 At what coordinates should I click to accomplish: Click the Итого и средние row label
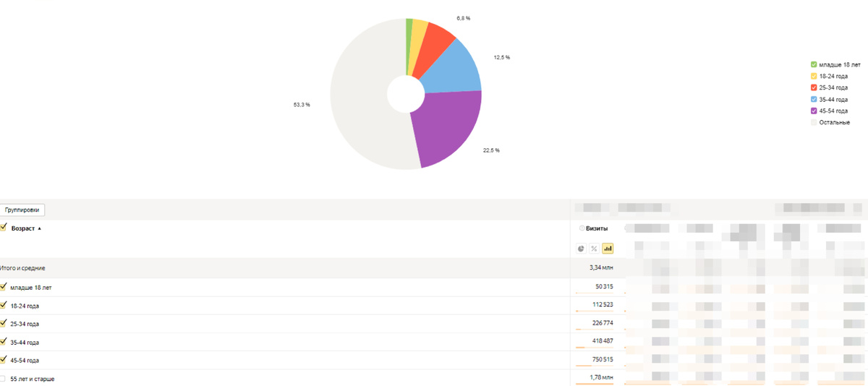tap(22, 268)
